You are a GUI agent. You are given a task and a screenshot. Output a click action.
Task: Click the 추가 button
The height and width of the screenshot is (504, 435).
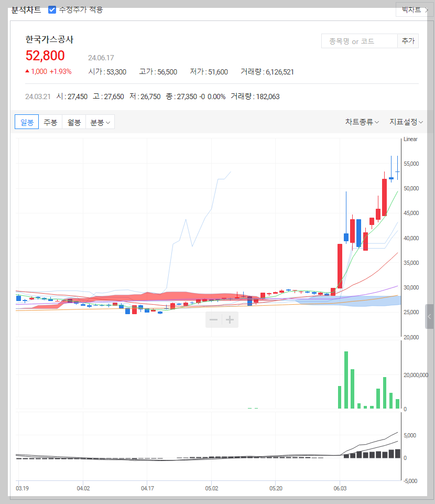(x=408, y=41)
